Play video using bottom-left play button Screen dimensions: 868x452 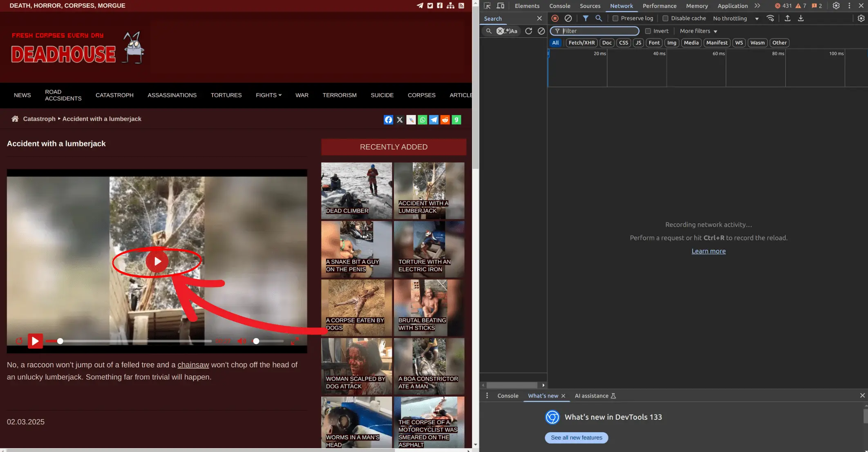pyautogui.click(x=35, y=341)
